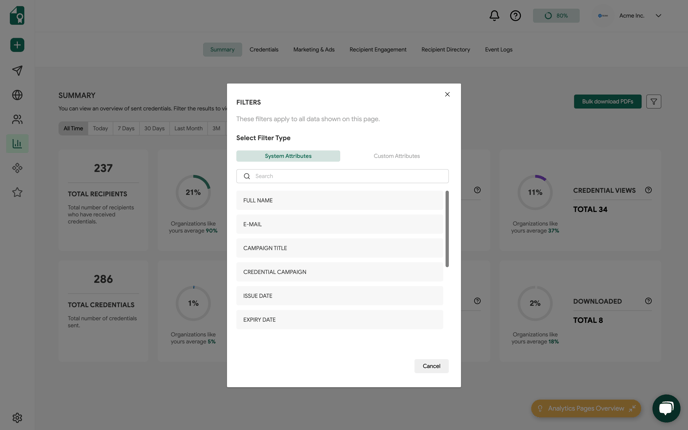
Task: Click the 11% credential views progress ring
Action: [x=535, y=192]
